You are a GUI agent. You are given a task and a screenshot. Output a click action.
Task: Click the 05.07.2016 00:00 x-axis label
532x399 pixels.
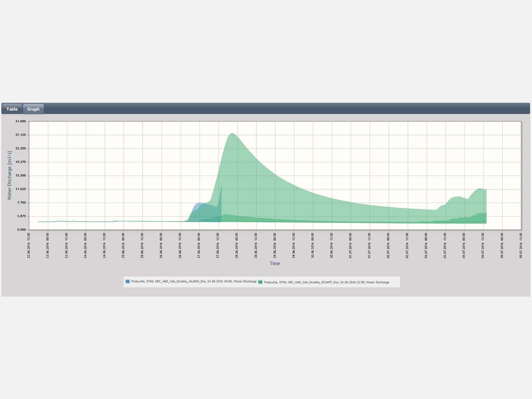pos(502,245)
